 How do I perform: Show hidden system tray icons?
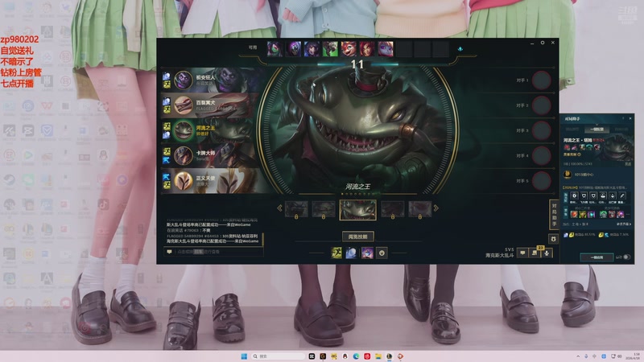coord(578,356)
